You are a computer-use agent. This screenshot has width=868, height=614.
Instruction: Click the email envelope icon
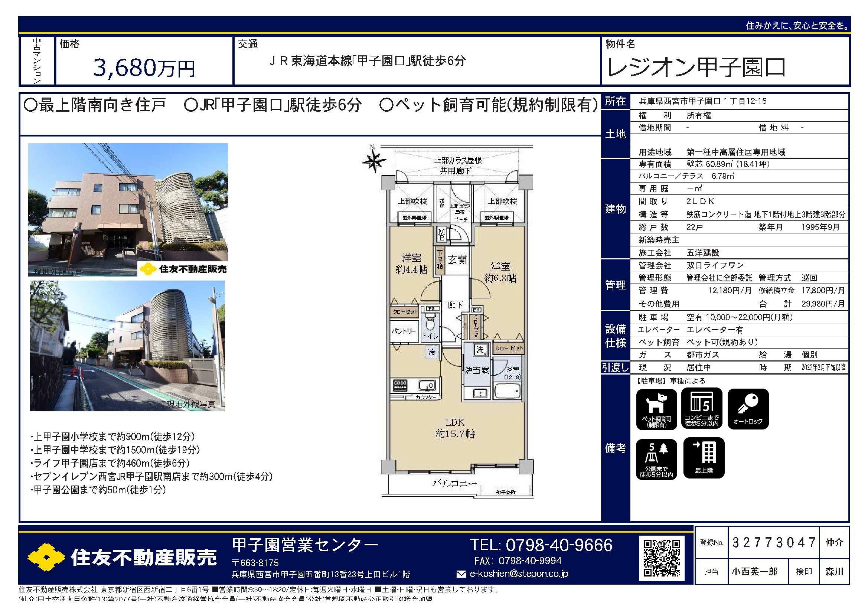pos(461,574)
